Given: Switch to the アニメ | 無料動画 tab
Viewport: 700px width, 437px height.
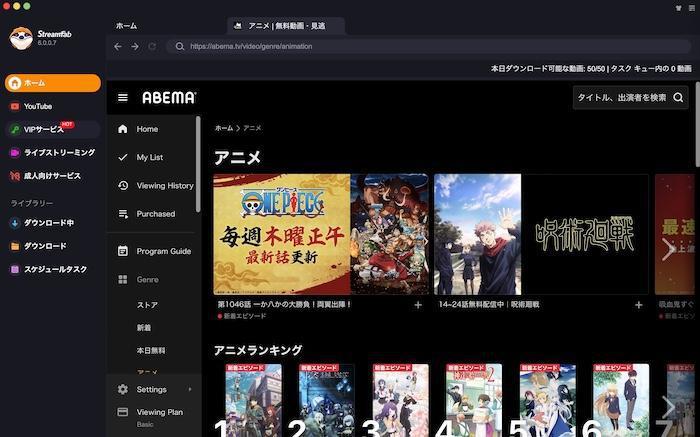Looking at the screenshot, I should (286, 26).
